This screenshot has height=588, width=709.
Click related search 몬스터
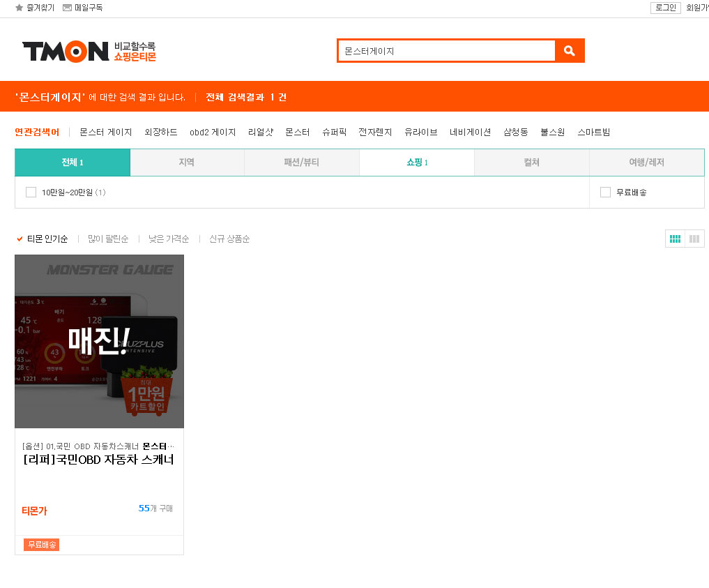[x=298, y=132]
